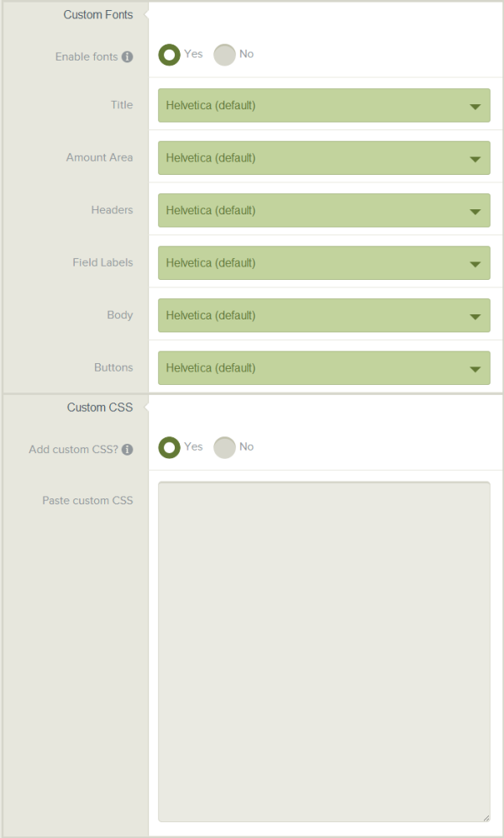Select No for Enable fonts

[x=224, y=55]
